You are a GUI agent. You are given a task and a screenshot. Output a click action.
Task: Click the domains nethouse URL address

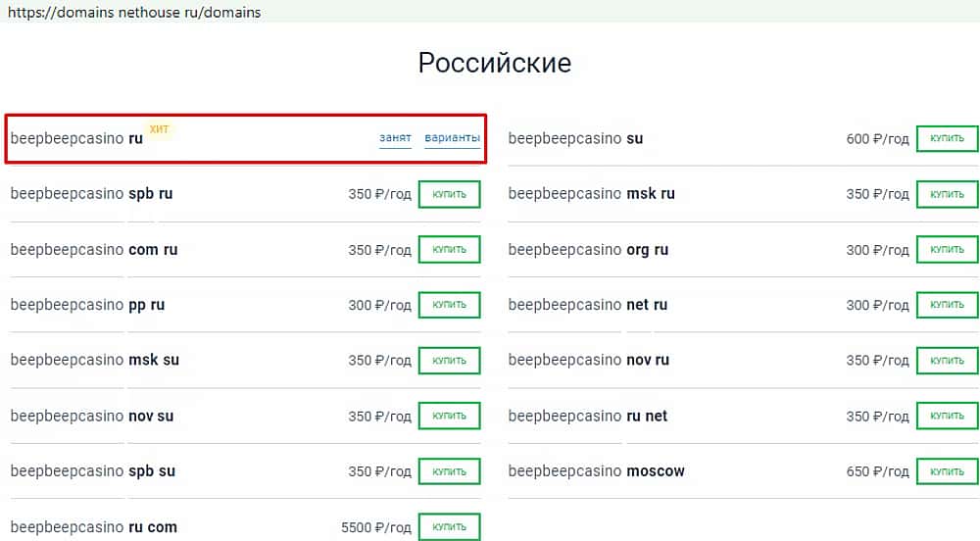point(134,13)
